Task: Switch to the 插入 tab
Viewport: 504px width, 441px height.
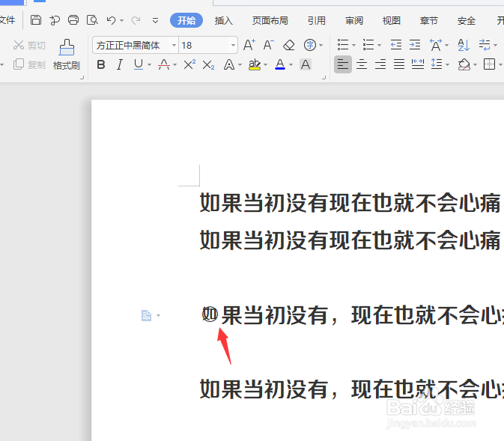Action: [224, 20]
